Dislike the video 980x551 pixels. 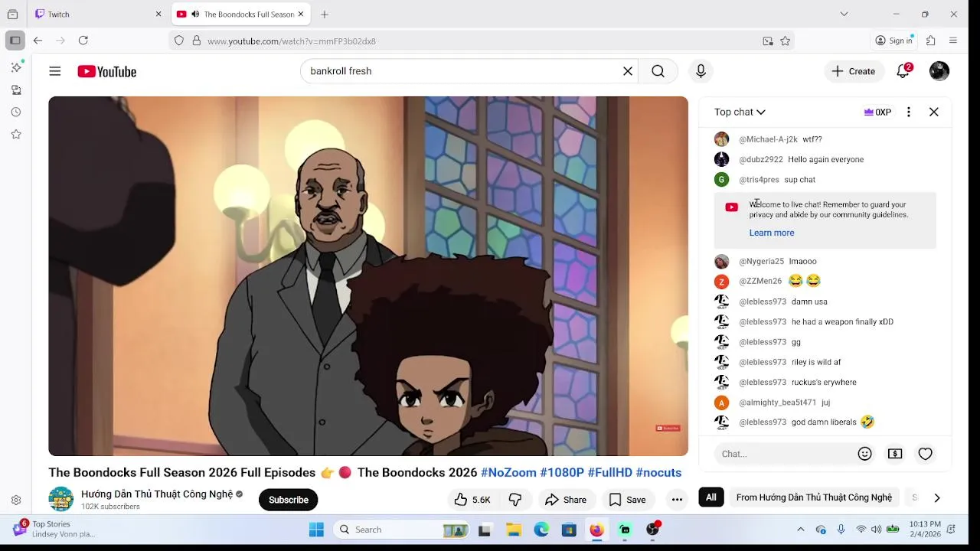pos(515,500)
